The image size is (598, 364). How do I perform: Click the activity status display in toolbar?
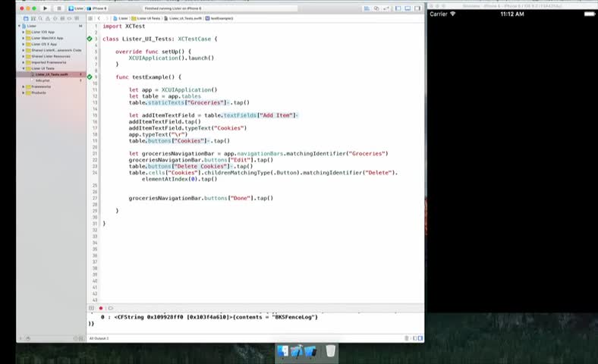point(221,8)
